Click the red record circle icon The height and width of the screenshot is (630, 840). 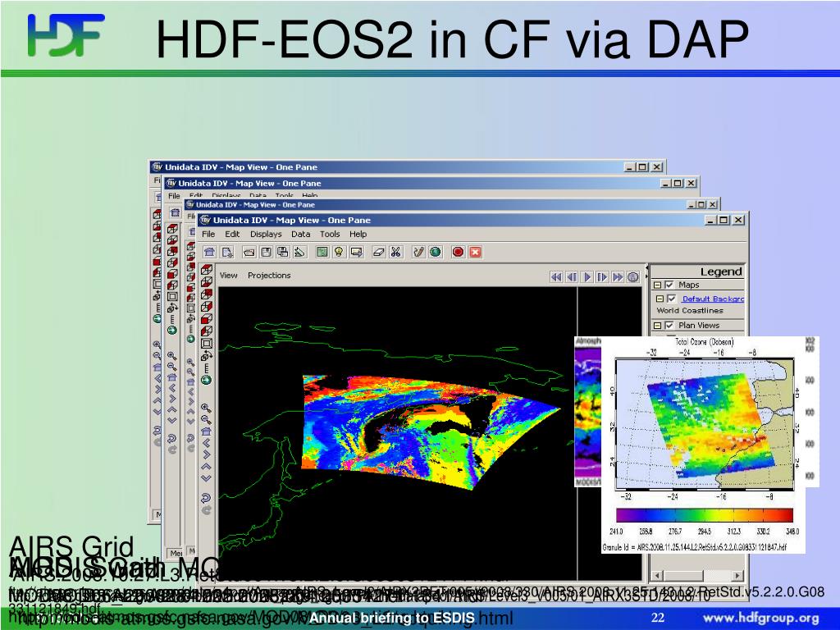(458, 252)
